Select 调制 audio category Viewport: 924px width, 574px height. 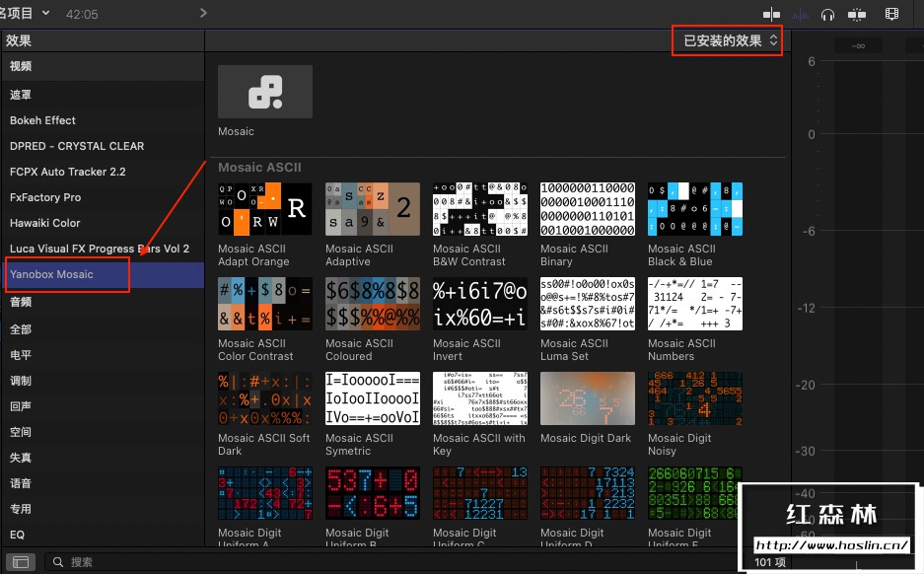tap(102, 381)
